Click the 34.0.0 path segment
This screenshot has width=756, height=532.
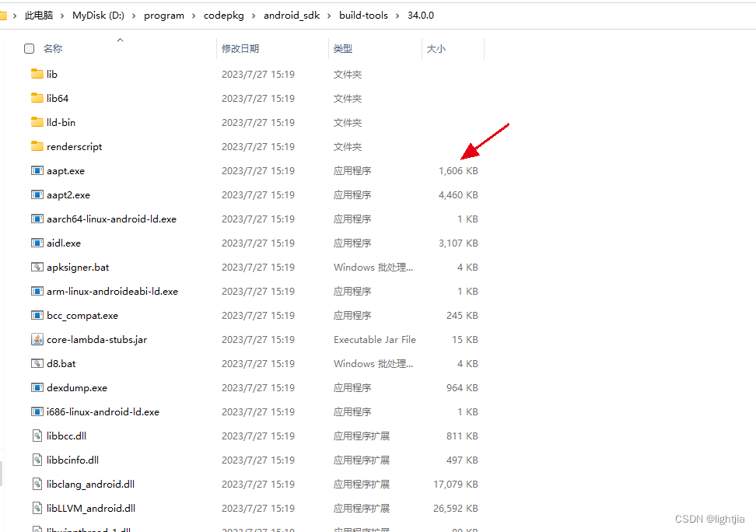(x=421, y=15)
